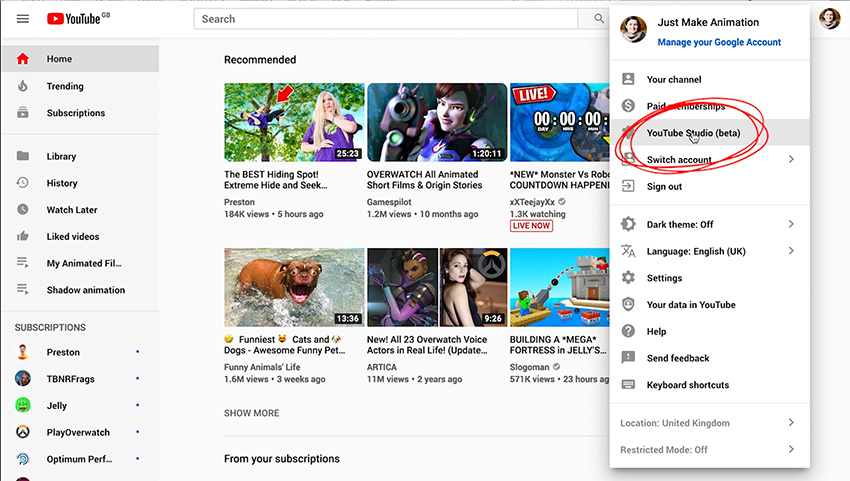
Task: Click in the Search input field
Action: (x=385, y=18)
